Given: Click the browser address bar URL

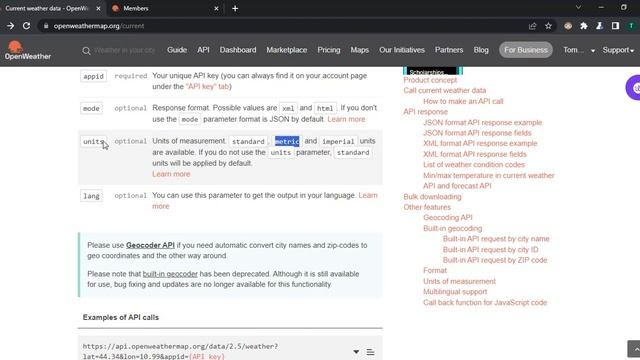Looking at the screenshot, I should coord(99,26).
